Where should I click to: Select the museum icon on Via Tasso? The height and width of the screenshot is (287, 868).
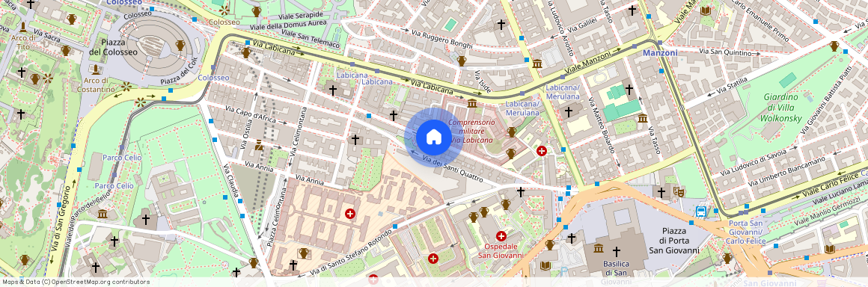pos(643,118)
